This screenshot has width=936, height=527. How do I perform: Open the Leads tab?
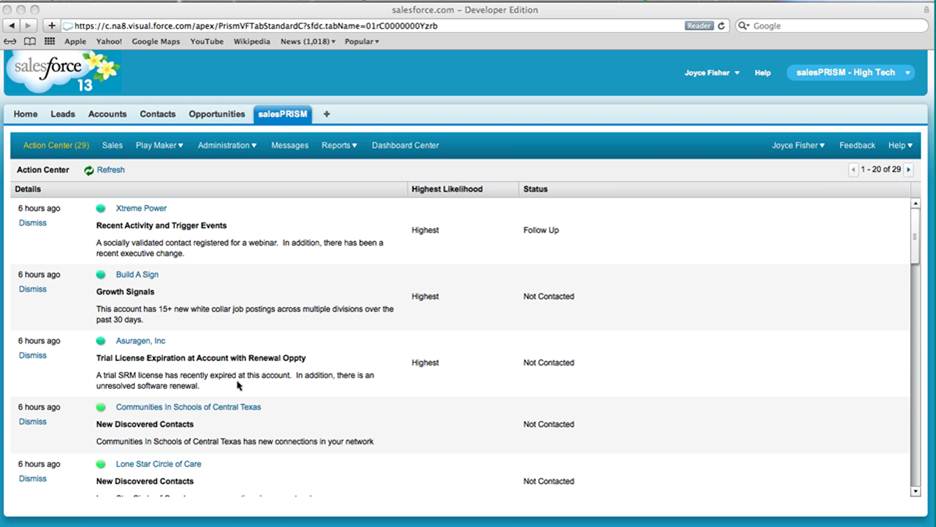pos(63,114)
